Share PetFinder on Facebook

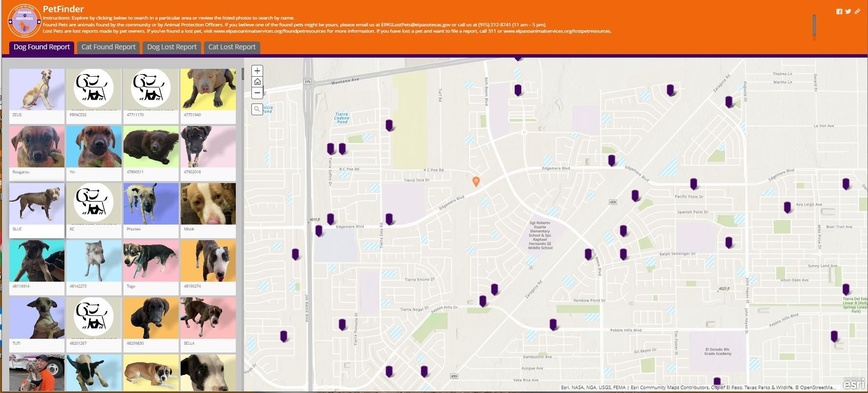[839, 12]
